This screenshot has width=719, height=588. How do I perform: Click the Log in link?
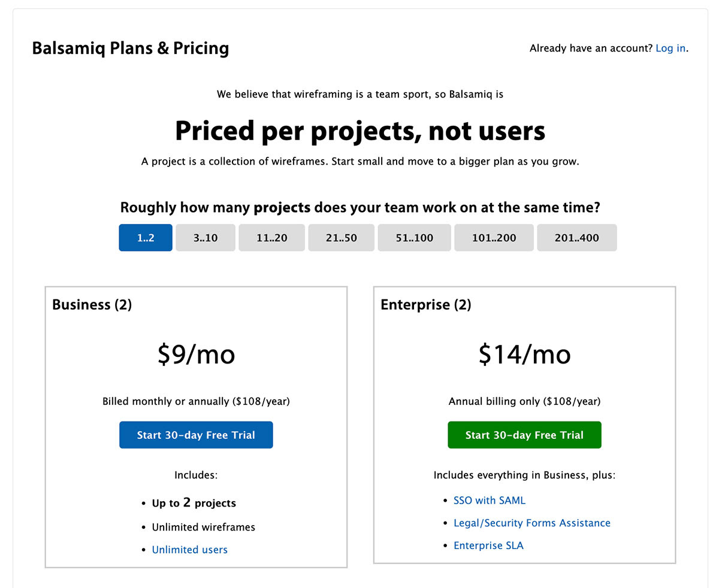tap(670, 49)
